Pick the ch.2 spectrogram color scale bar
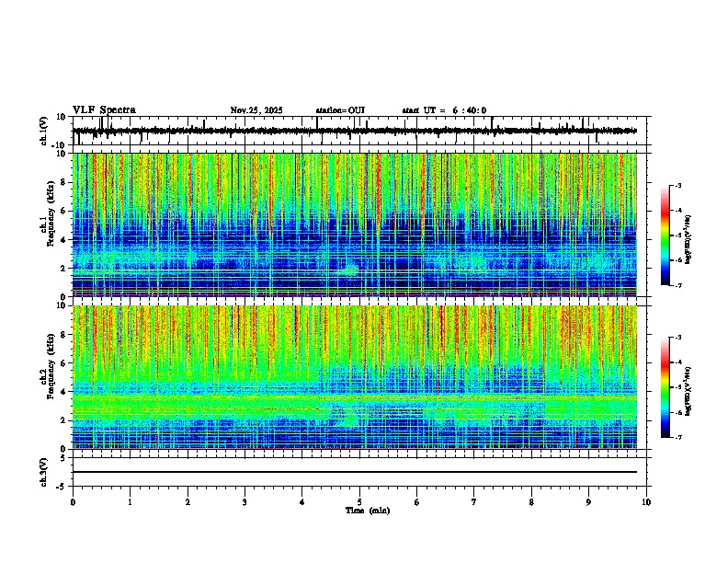Screen dimensions: 728x563 [x=665, y=387]
